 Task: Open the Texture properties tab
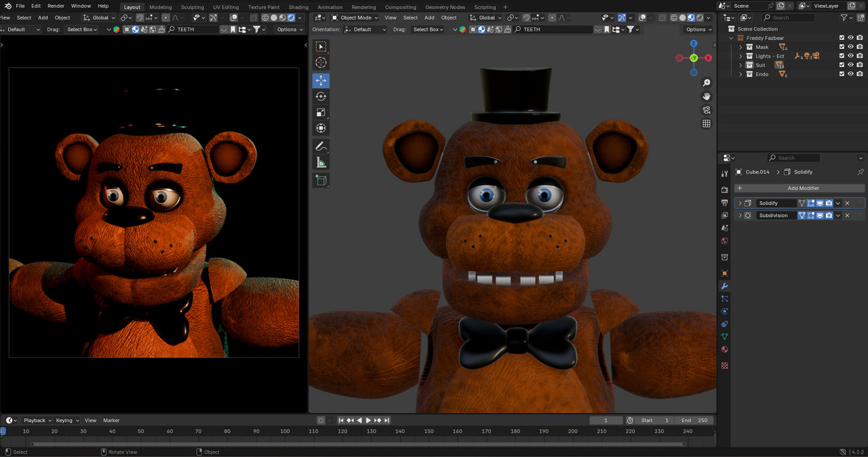724,365
